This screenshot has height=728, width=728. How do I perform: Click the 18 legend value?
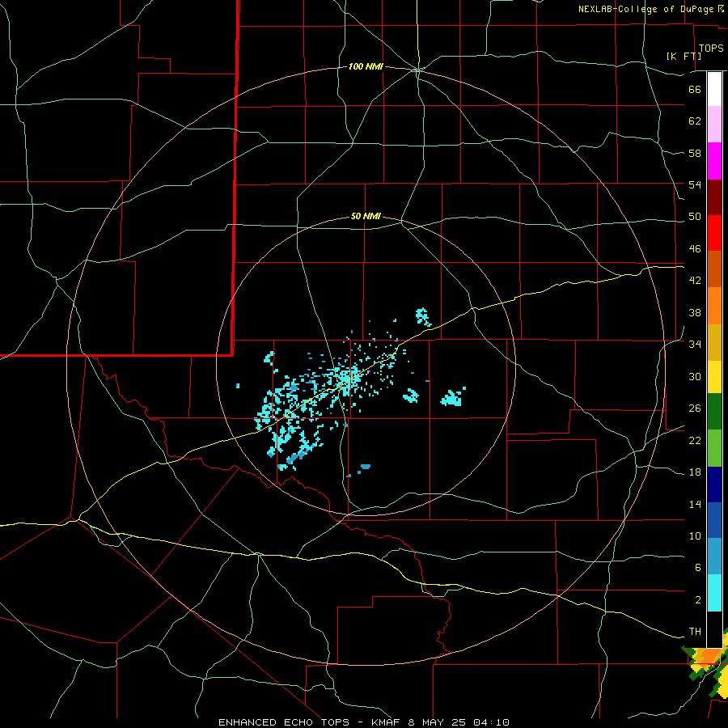click(x=695, y=472)
